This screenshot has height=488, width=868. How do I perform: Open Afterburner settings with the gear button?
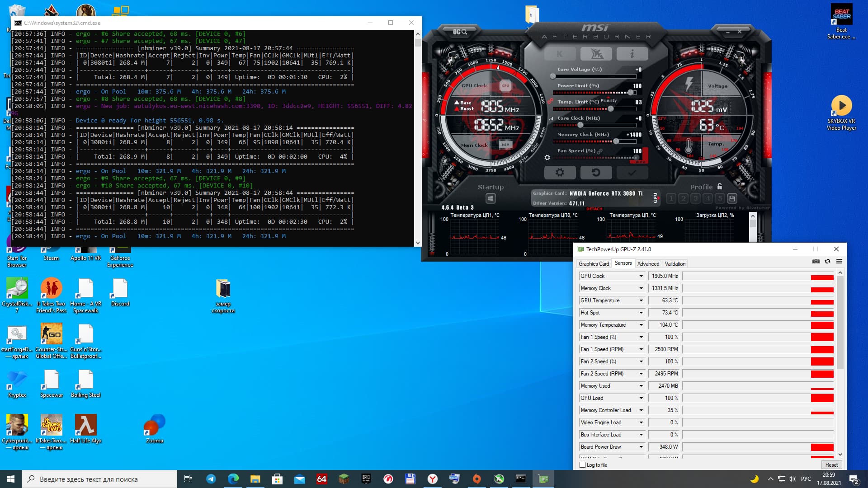pyautogui.click(x=560, y=173)
